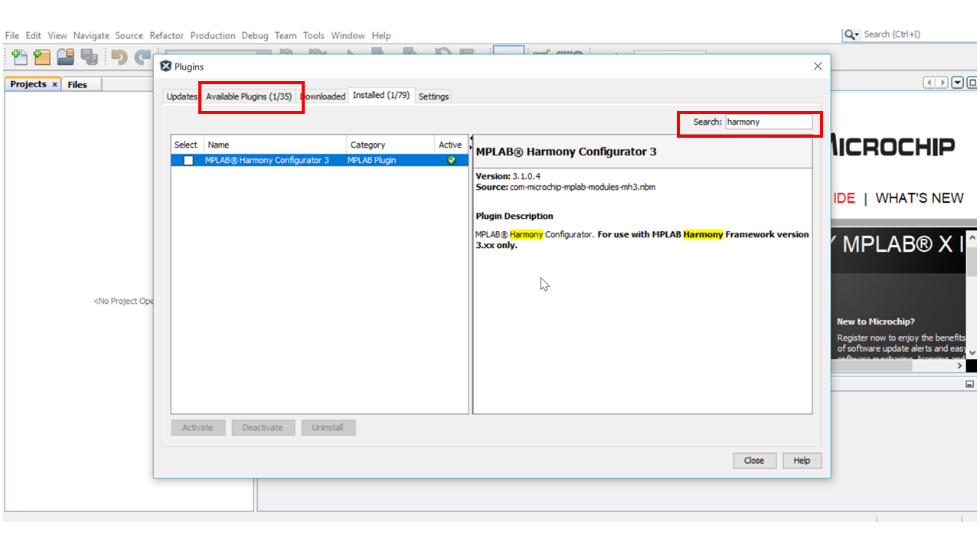Click the New Project toolbar icon
The width and height of the screenshot is (980, 551).
click(42, 57)
